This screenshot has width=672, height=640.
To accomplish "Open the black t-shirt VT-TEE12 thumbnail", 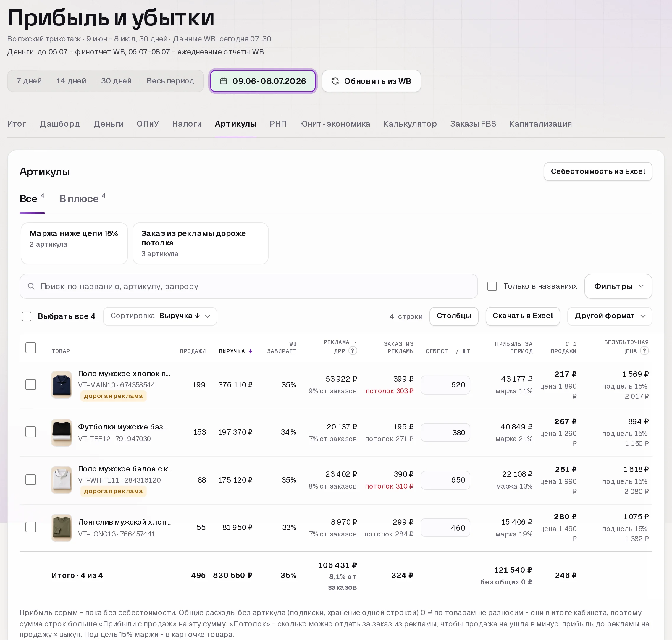I will (62, 432).
